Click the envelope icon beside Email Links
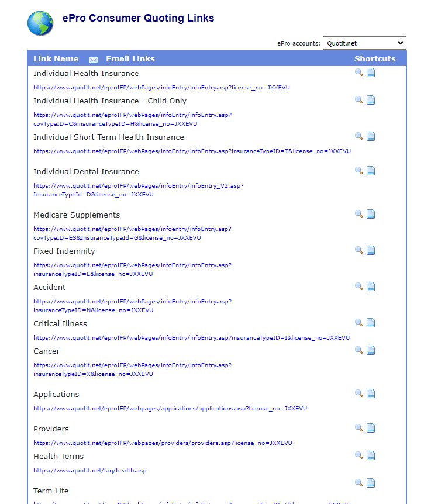This screenshot has width=431, height=504. (94, 60)
